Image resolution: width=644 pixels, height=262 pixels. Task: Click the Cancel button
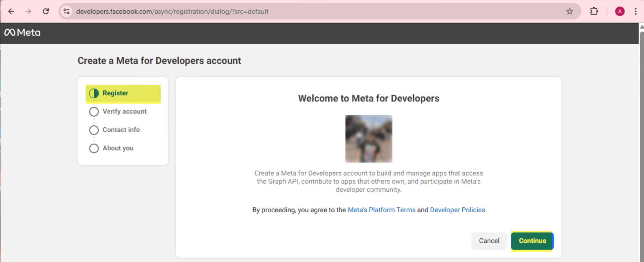489,241
